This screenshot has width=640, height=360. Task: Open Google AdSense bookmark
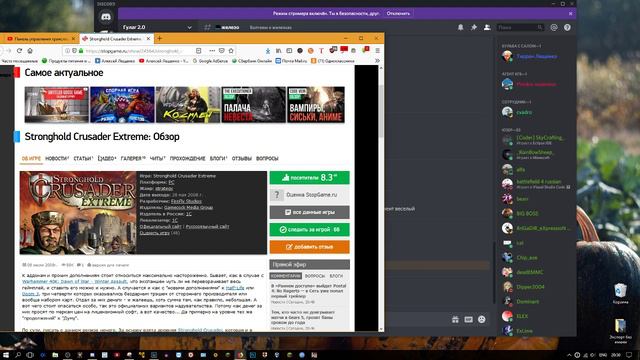coord(210,61)
